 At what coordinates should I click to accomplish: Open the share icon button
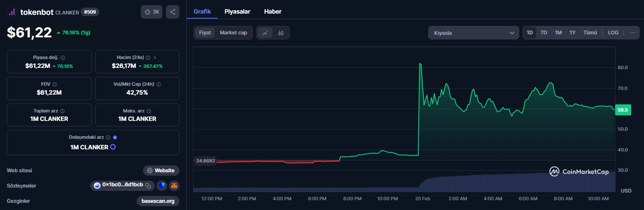click(173, 12)
